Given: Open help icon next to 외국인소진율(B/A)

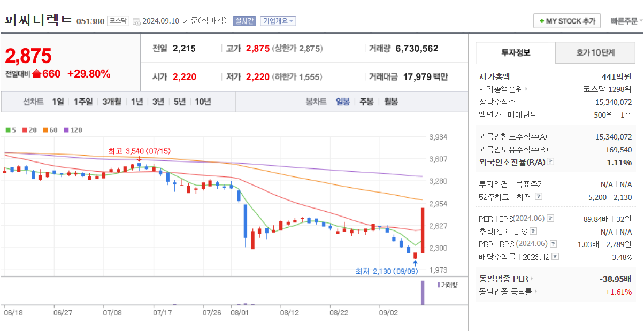Looking at the screenshot, I should [550, 161].
